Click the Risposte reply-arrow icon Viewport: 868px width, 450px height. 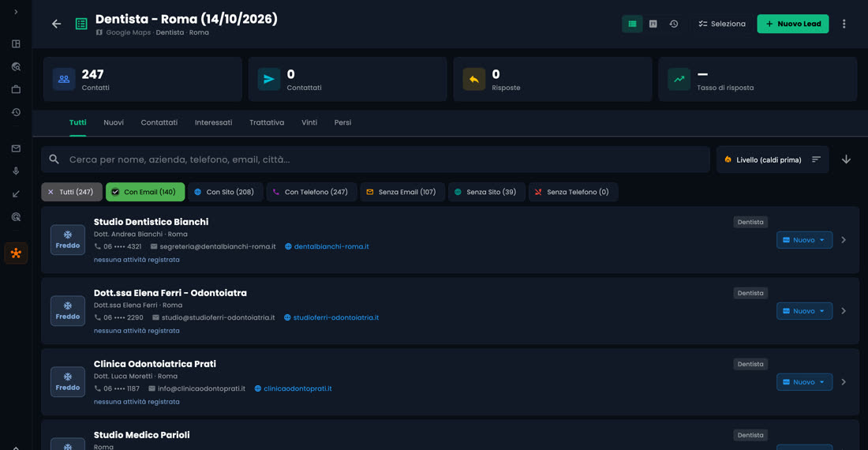(x=474, y=79)
